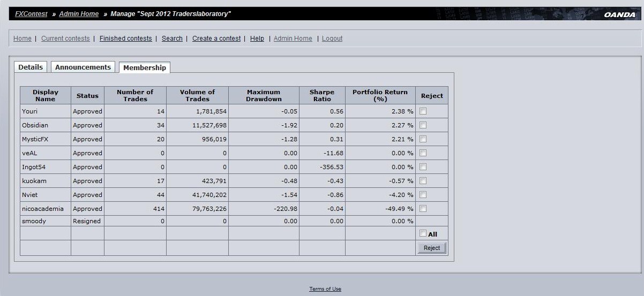The width and height of the screenshot is (644, 296).
Task: Click the Reject column header
Action: [432, 95]
